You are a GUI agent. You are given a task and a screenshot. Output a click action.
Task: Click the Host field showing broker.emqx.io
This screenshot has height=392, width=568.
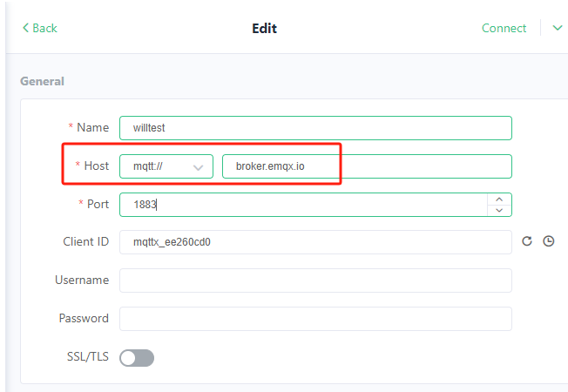(x=367, y=166)
